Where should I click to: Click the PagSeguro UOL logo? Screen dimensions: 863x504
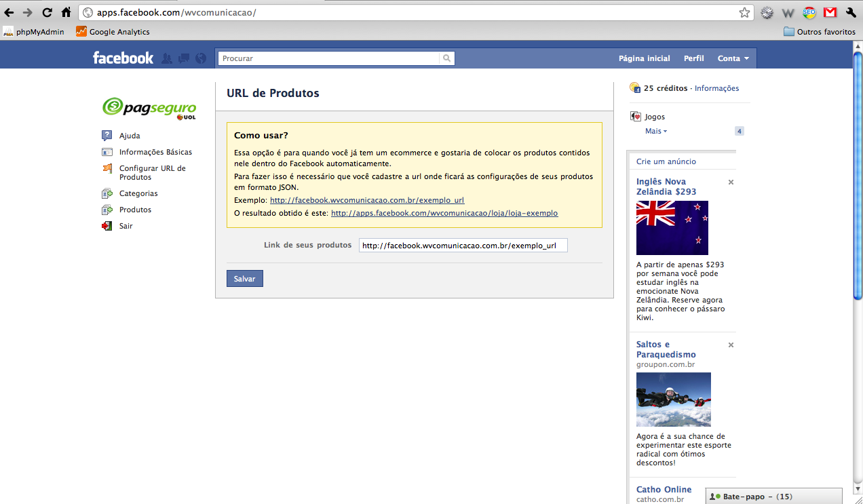click(x=149, y=107)
